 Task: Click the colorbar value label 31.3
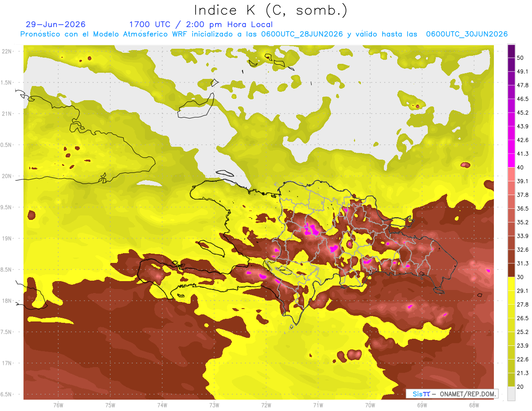point(523,263)
